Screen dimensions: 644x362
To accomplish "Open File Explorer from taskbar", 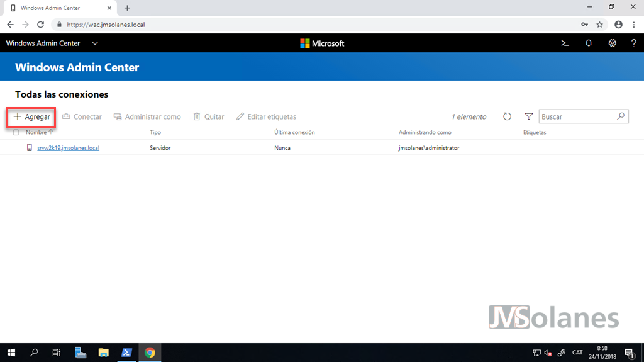I will pyautogui.click(x=104, y=353).
